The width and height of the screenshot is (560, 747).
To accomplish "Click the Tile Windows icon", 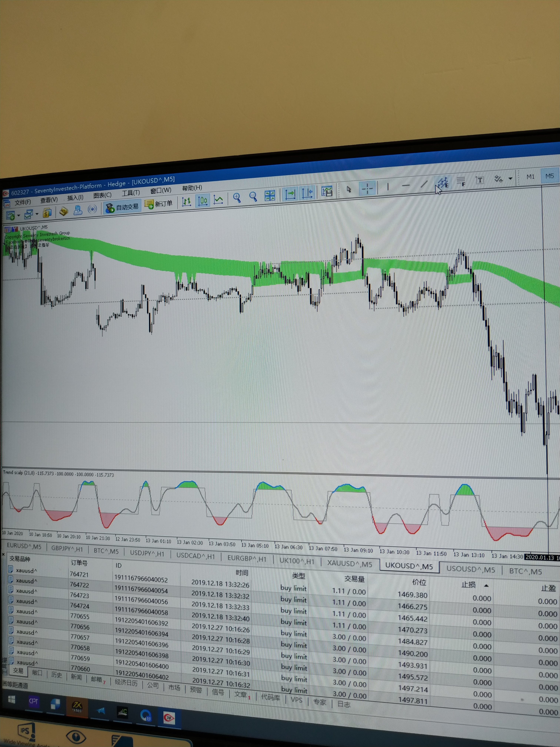I will 270,195.
